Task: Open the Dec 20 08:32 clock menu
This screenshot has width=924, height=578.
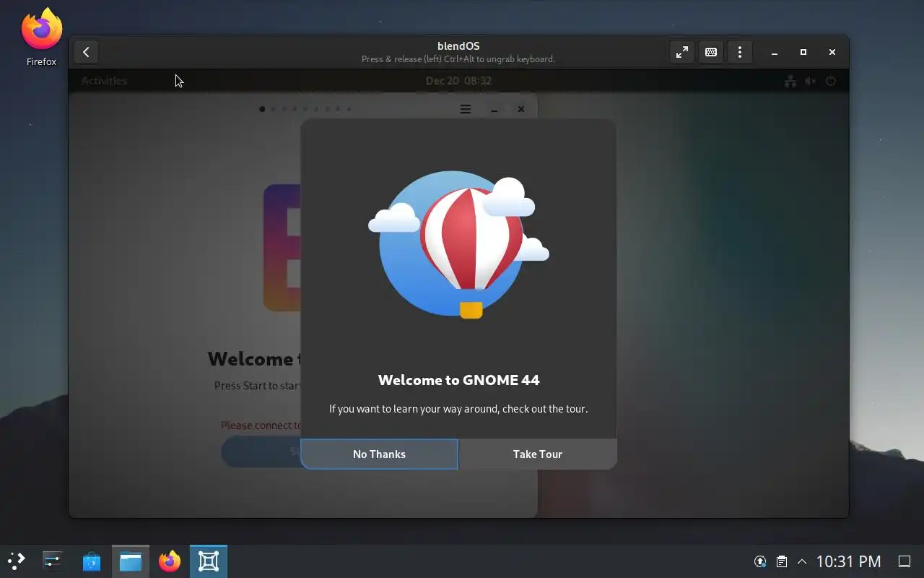Action: pos(458,81)
